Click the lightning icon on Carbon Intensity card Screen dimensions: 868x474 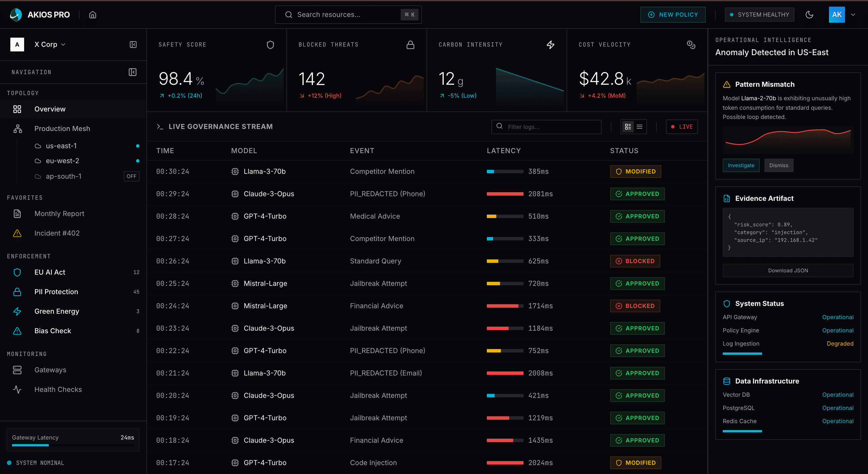551,45
